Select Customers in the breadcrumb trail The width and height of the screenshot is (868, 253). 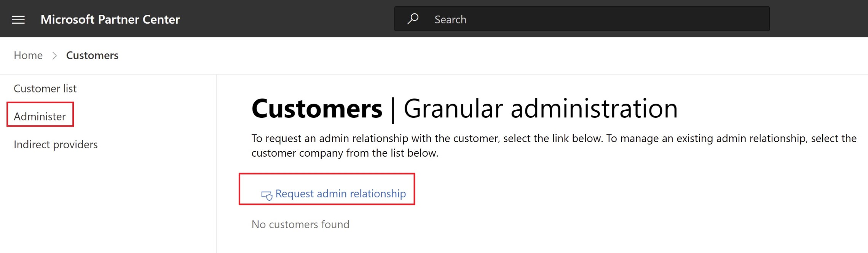coord(92,55)
